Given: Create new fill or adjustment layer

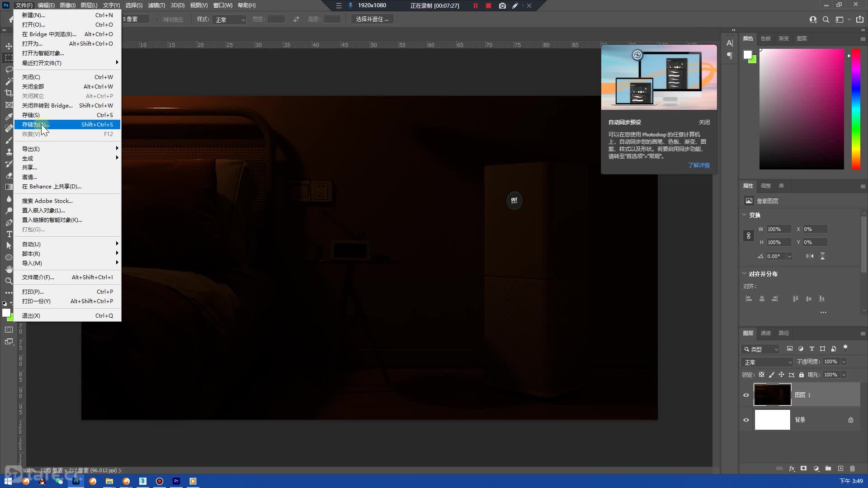Looking at the screenshot, I should 816,469.
